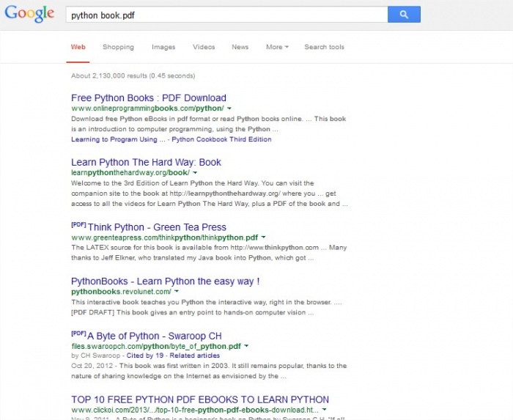Open PythonBooks - Learn Python the easy way
The image size is (513, 420).
[165, 281]
